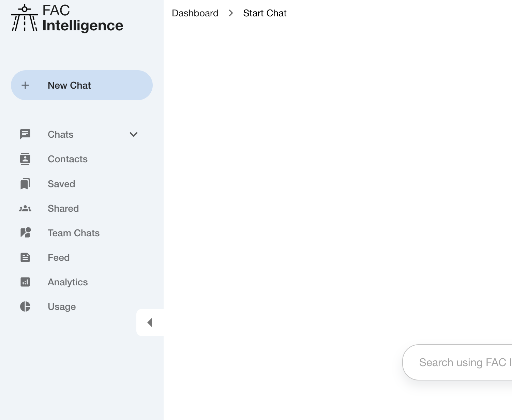This screenshot has height=420, width=512.
Task: Click the Saved bookmark icon
Action: (25, 184)
